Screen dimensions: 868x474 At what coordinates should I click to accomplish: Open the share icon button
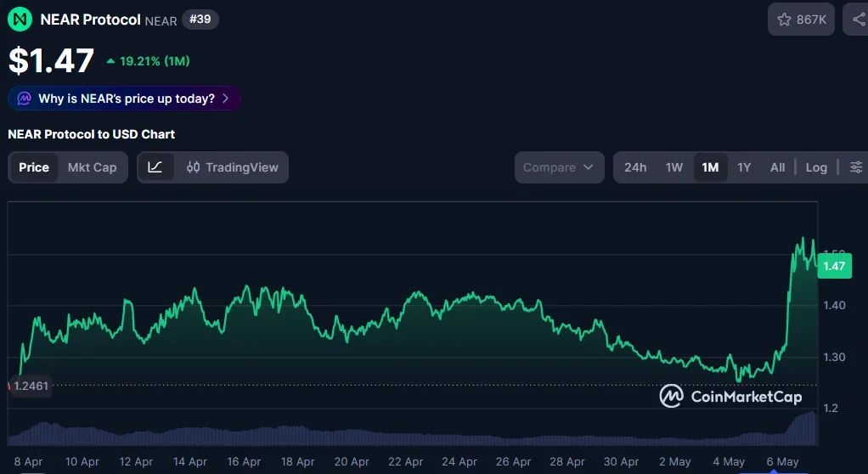tap(857, 20)
